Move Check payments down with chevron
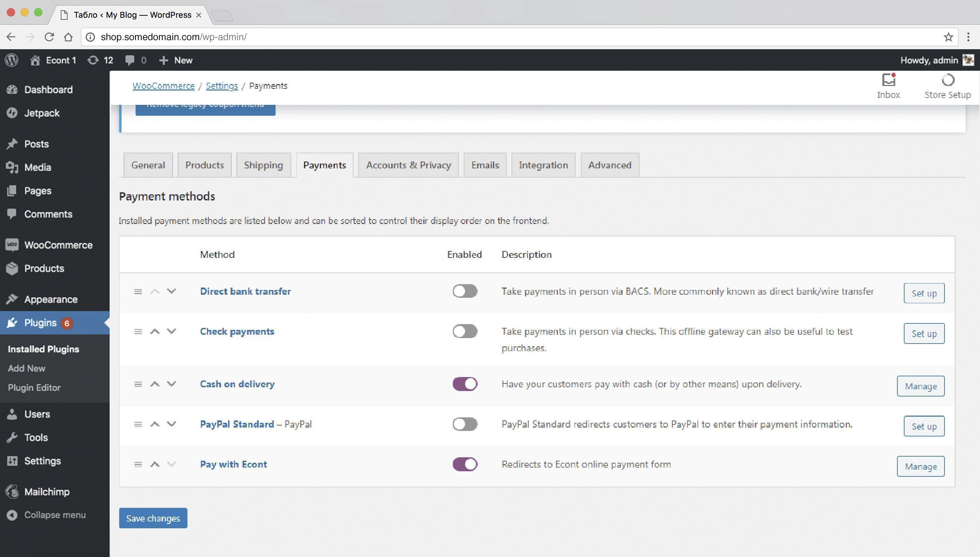Viewport: 980px width, 557px height. [171, 331]
